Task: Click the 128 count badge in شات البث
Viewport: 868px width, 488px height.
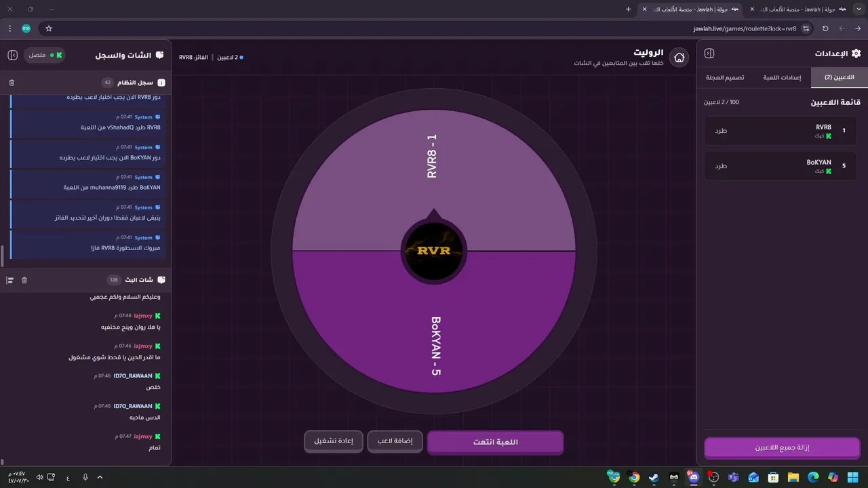Action: pos(113,280)
